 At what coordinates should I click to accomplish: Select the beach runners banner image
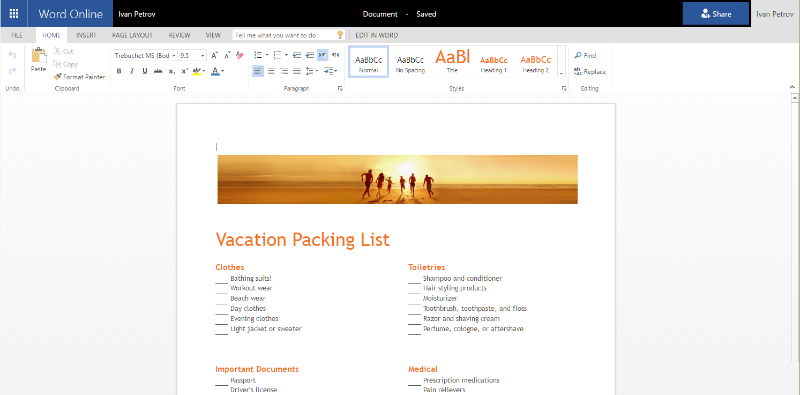coord(397,179)
